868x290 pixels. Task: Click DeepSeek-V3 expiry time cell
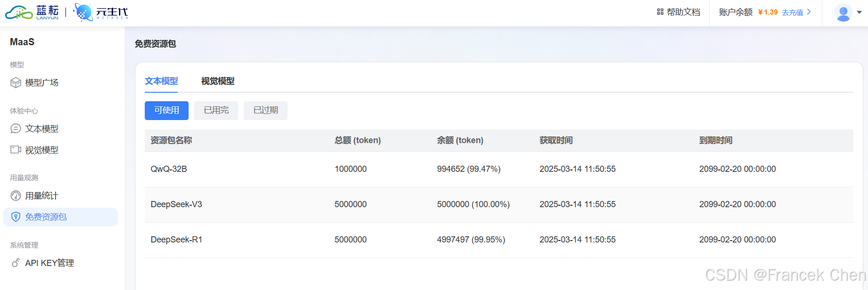point(737,204)
